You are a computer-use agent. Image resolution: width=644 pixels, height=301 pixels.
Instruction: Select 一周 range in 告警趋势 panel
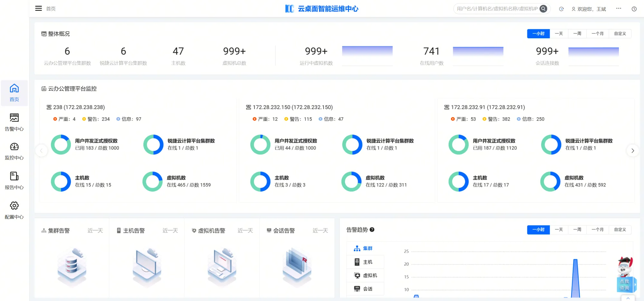[x=577, y=230]
